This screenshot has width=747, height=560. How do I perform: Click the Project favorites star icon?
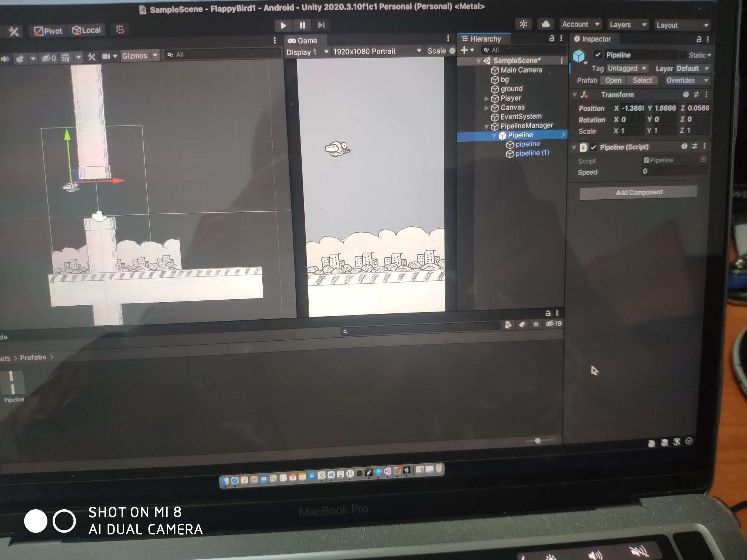point(535,324)
